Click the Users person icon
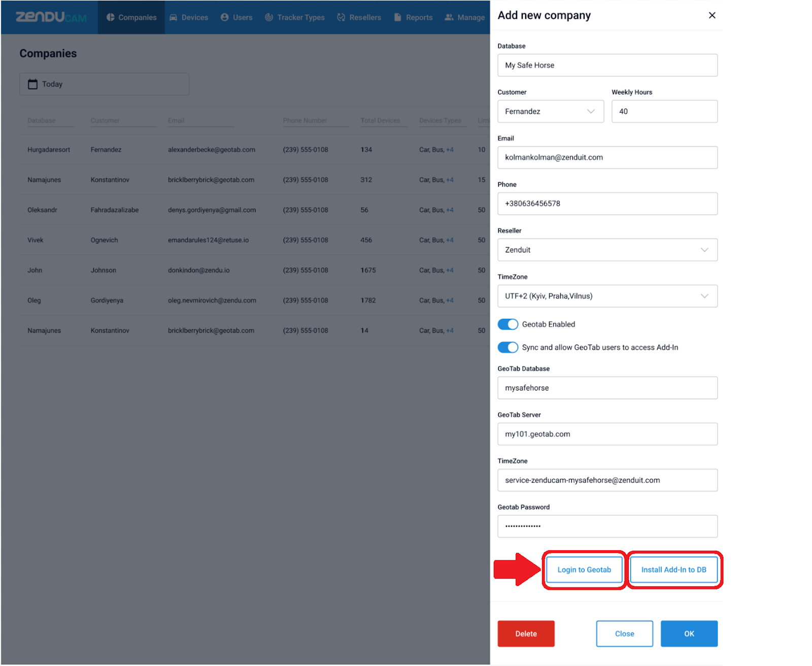This screenshot has width=812, height=666. pyautogui.click(x=224, y=17)
